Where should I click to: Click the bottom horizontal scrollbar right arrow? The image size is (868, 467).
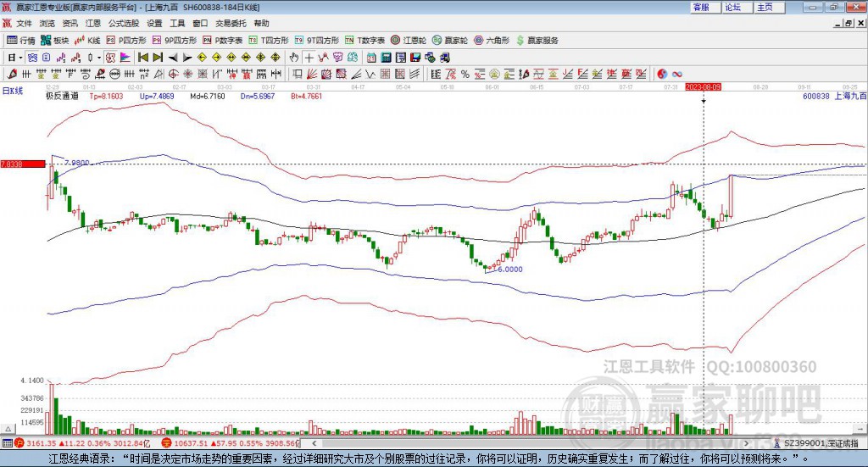746,443
